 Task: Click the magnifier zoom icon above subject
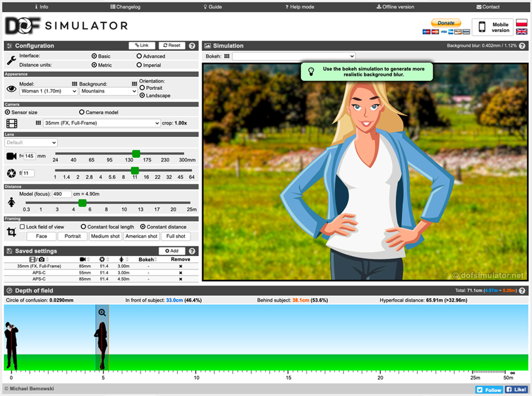[x=102, y=313]
